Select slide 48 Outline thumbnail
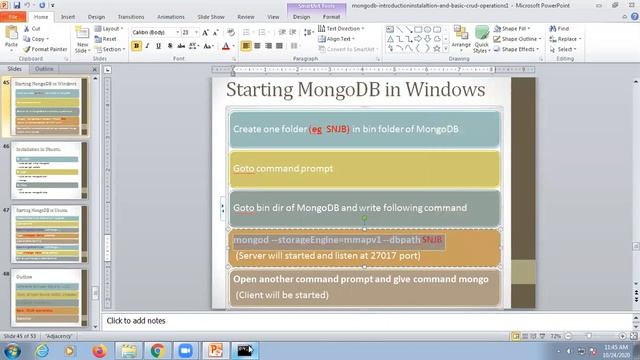The width and height of the screenshot is (640, 360). pos(49,298)
